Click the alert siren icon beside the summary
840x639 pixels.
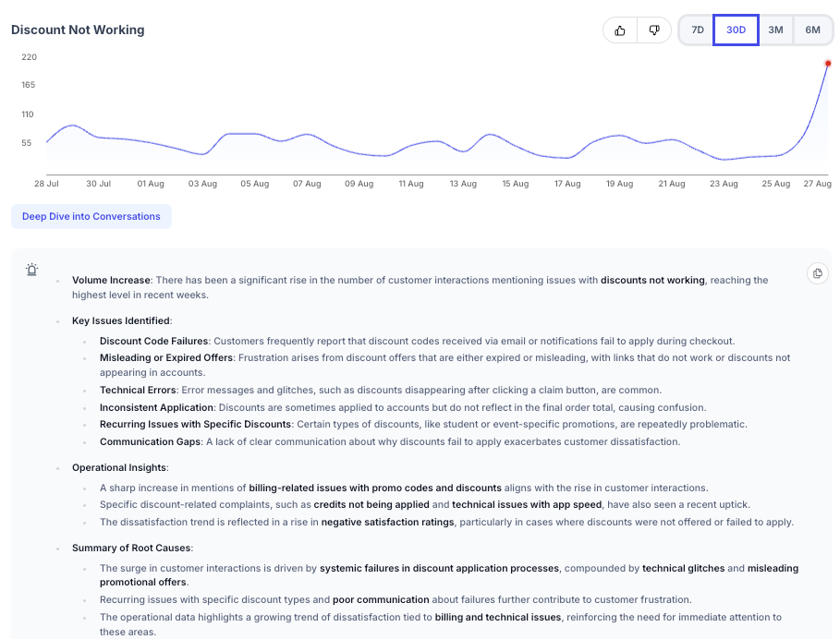pyautogui.click(x=31, y=270)
